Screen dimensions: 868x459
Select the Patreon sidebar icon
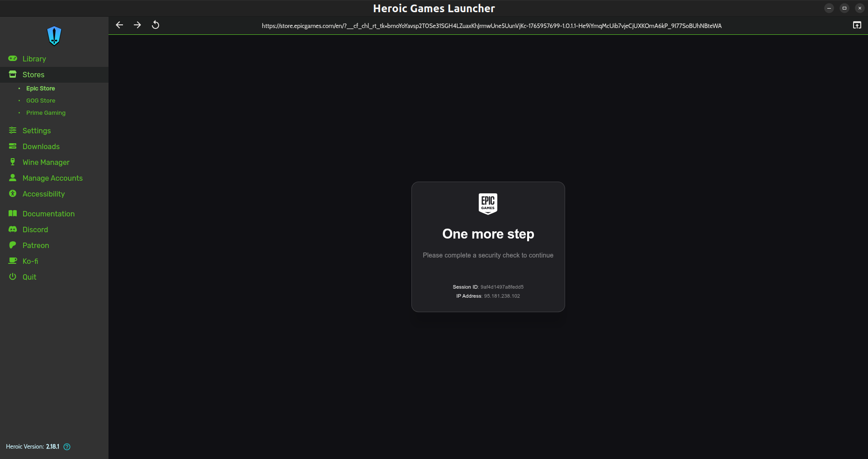coord(12,245)
